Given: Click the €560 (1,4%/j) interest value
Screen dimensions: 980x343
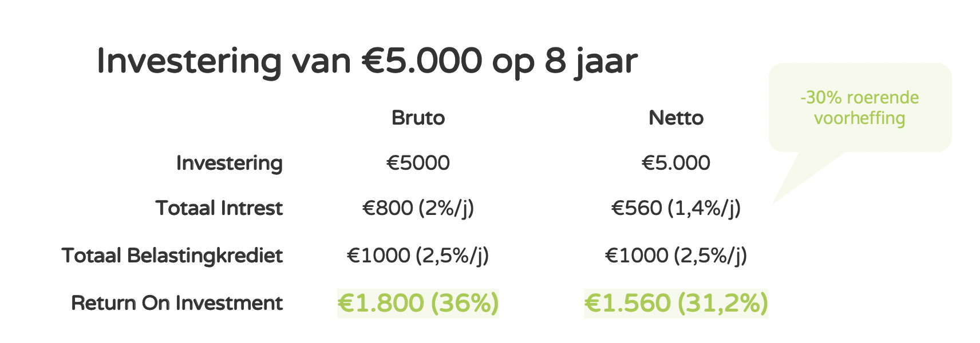Looking at the screenshot, I should (x=676, y=208).
